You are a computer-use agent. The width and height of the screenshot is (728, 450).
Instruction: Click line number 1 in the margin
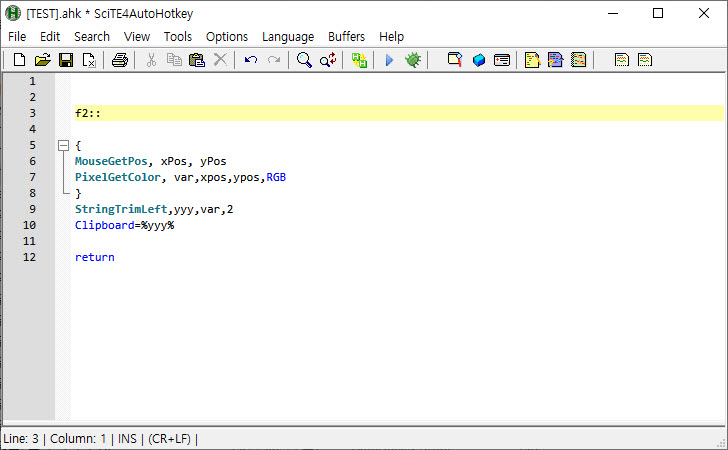point(32,81)
